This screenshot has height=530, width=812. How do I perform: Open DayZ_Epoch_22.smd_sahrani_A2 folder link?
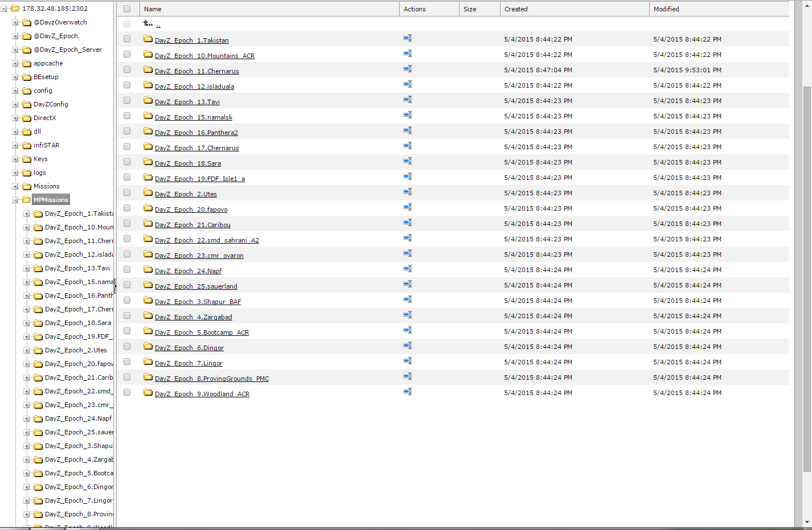(x=207, y=240)
